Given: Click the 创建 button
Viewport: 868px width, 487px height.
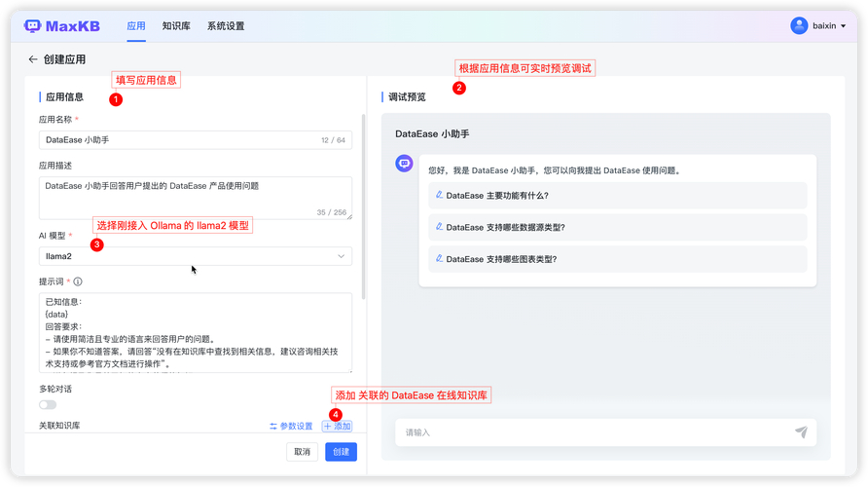Looking at the screenshot, I should coord(341,452).
